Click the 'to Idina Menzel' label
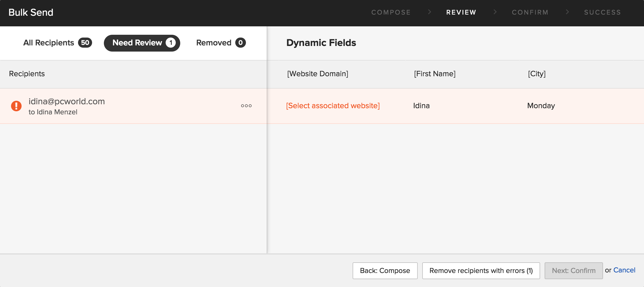This screenshot has height=287, width=644. pyautogui.click(x=53, y=112)
